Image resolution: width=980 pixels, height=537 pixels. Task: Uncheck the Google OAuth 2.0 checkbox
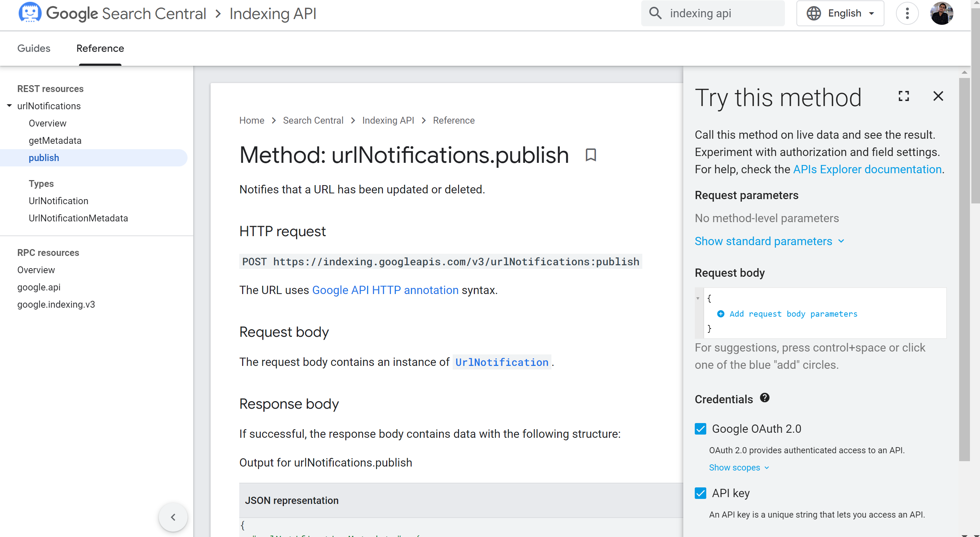tap(700, 429)
